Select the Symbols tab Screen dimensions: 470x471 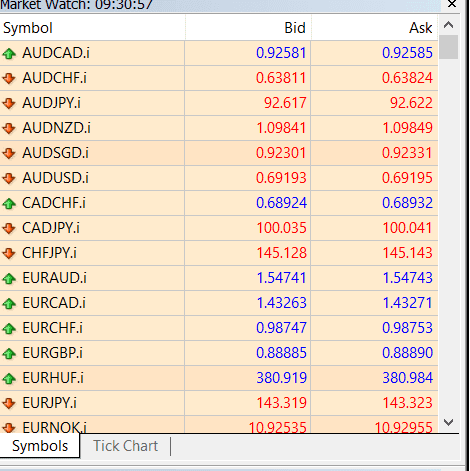[x=40, y=446]
